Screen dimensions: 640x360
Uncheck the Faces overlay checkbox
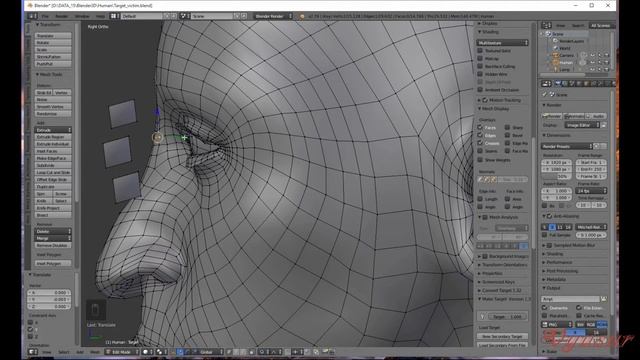pyautogui.click(x=480, y=127)
